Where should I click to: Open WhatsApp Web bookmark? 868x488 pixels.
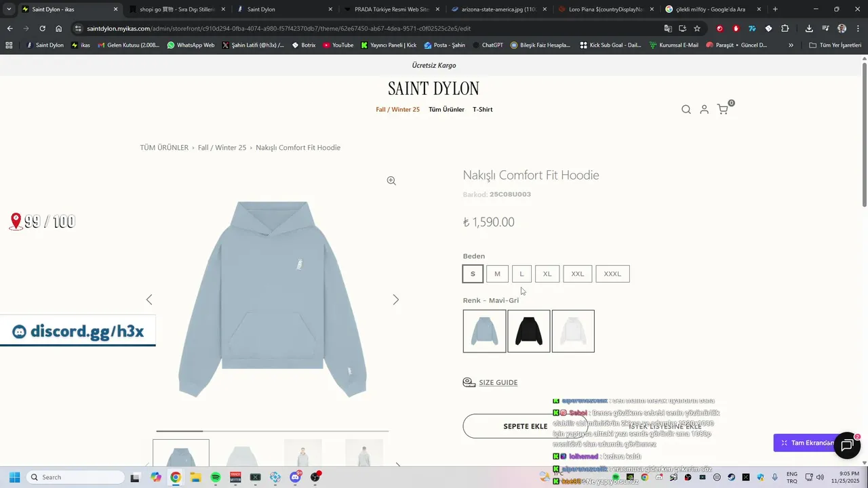[190, 45]
